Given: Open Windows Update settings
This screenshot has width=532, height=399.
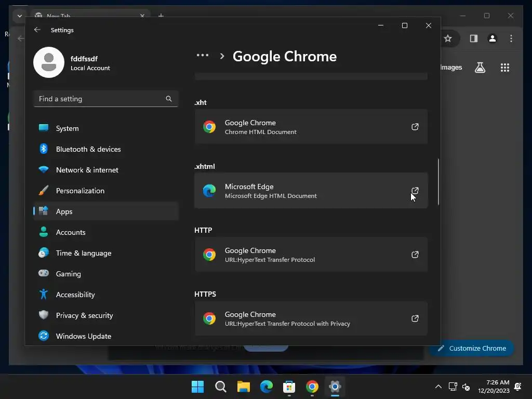Looking at the screenshot, I should 106,336.
